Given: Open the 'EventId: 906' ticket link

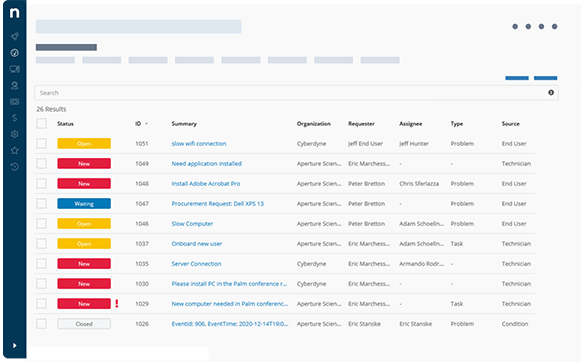Looking at the screenshot, I should pos(230,324).
